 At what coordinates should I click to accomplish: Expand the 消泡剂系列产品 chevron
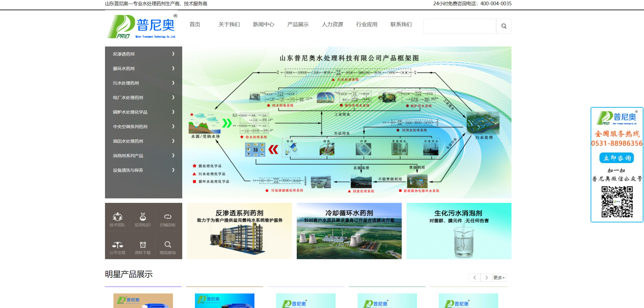click(x=173, y=156)
